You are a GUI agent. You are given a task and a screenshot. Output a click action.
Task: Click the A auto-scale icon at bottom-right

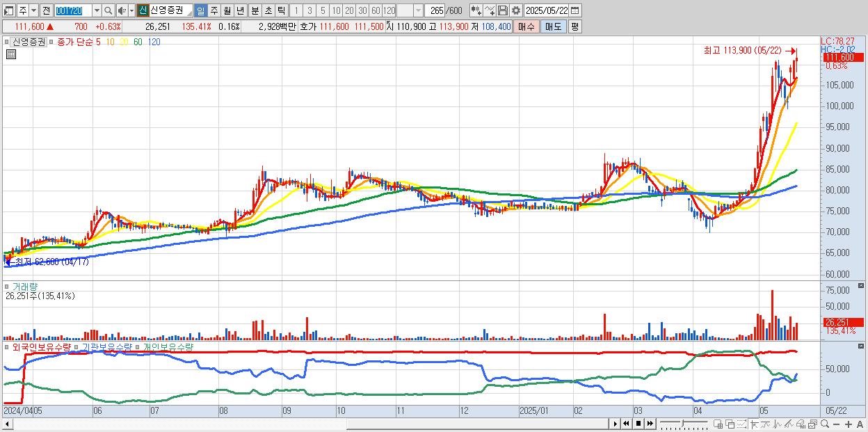(860, 424)
